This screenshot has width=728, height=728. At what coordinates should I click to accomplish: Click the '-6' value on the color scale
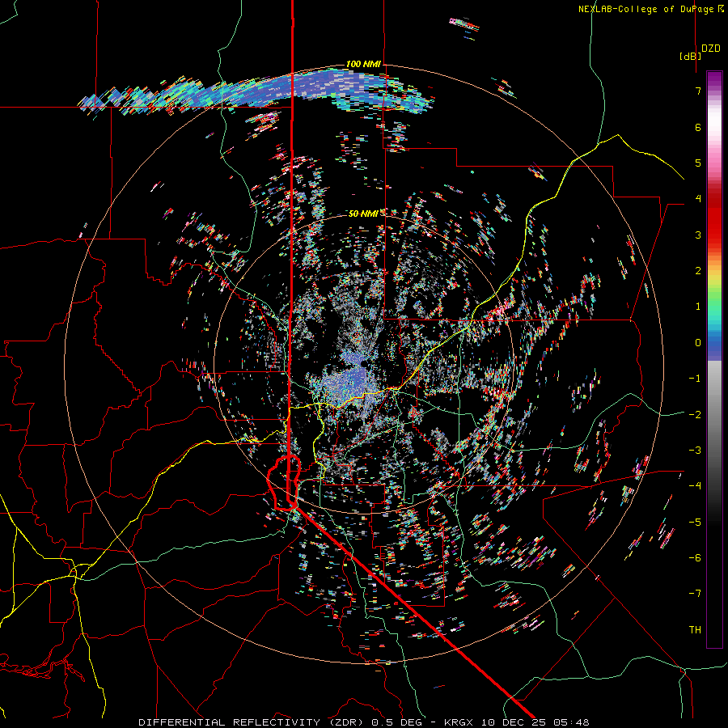pos(695,558)
